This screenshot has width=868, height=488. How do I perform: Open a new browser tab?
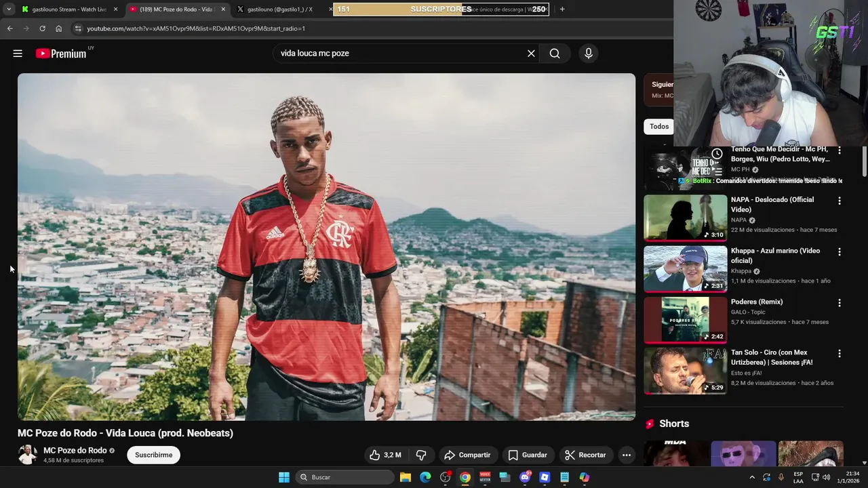(x=561, y=9)
